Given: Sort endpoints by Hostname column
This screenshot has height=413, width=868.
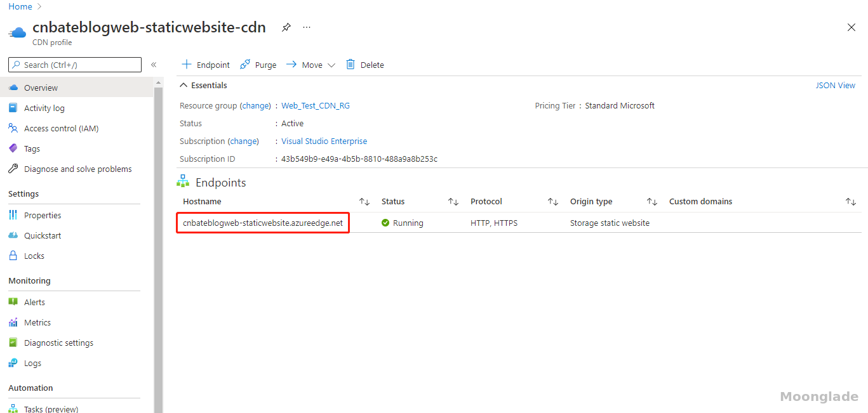Looking at the screenshot, I should 364,202.
